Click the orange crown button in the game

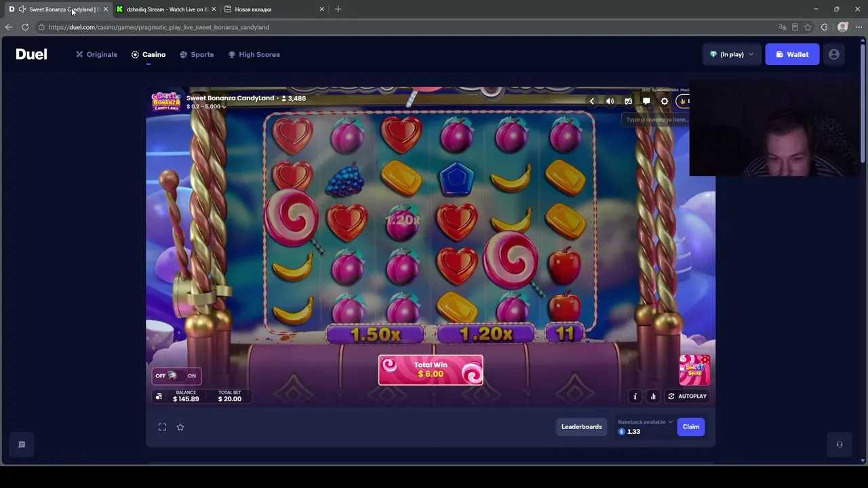683,101
